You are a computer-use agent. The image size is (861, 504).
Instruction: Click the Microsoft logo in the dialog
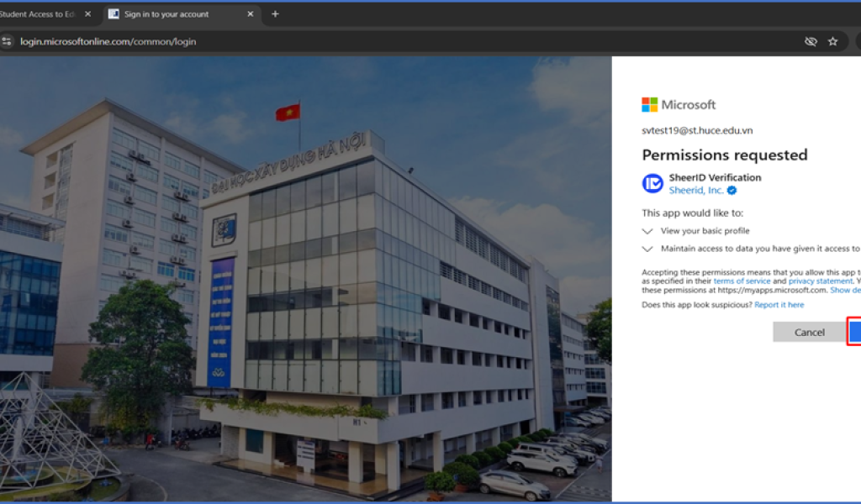650,105
